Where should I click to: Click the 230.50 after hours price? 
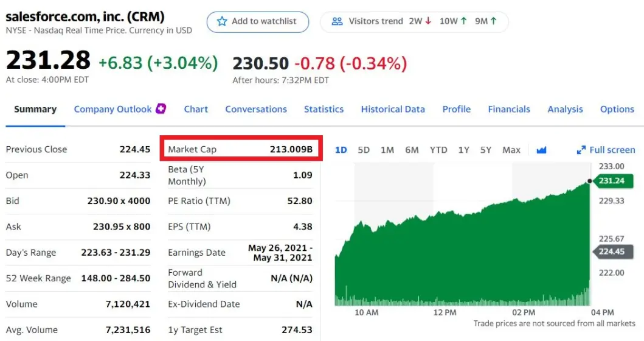261,63
